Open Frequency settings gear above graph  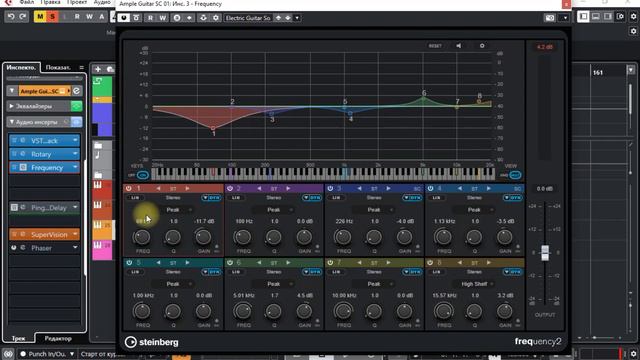pyautogui.click(x=482, y=46)
